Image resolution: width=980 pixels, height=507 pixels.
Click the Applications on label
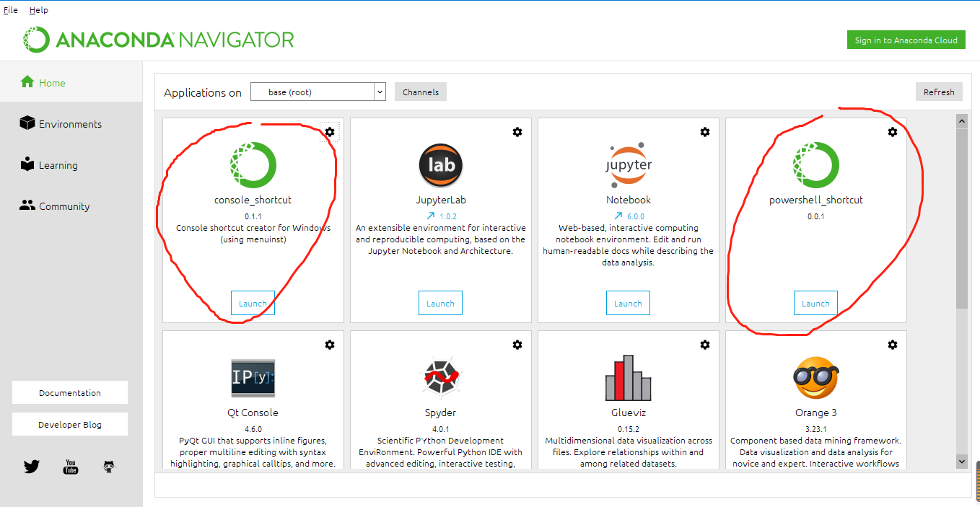[203, 92]
